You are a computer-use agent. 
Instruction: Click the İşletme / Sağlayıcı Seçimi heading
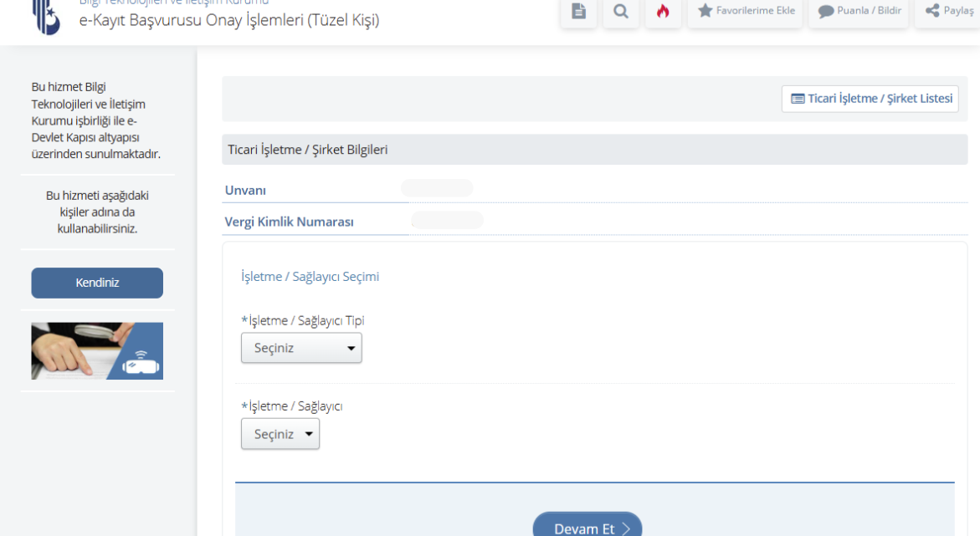[x=310, y=277]
